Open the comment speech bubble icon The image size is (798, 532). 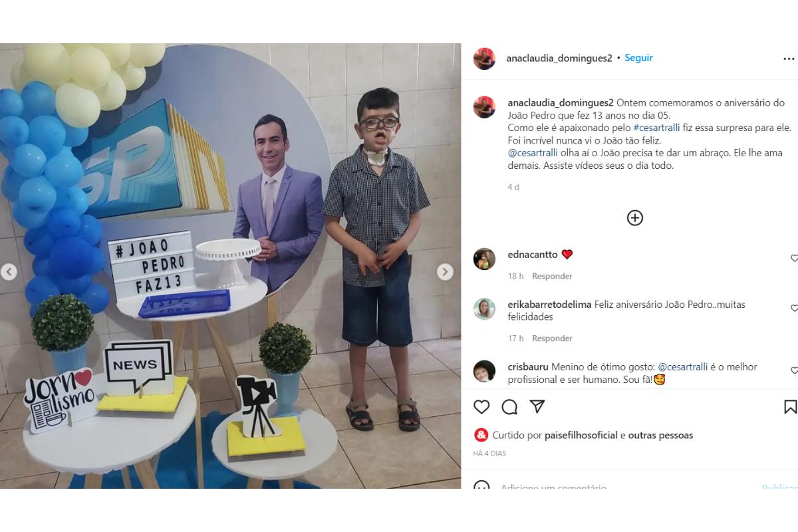coord(509,406)
